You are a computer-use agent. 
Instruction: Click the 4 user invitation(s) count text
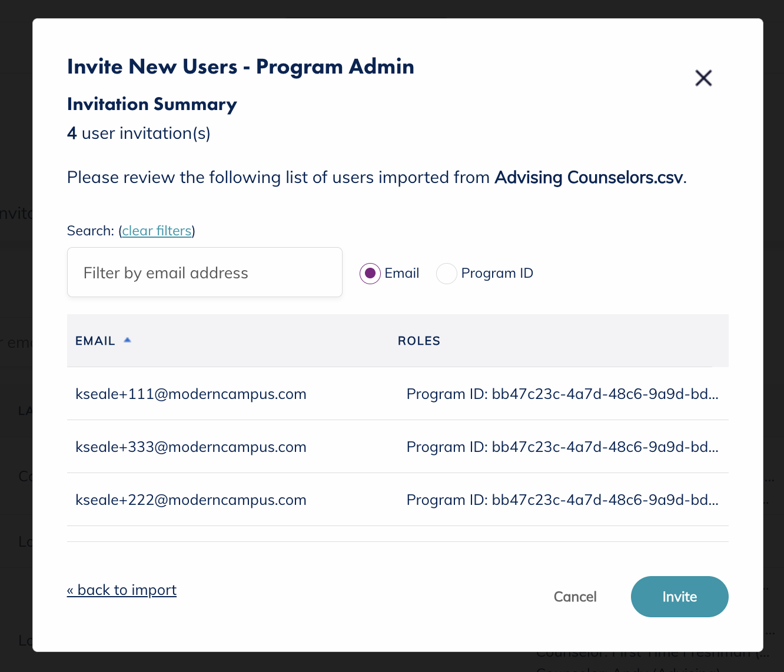pos(139,134)
